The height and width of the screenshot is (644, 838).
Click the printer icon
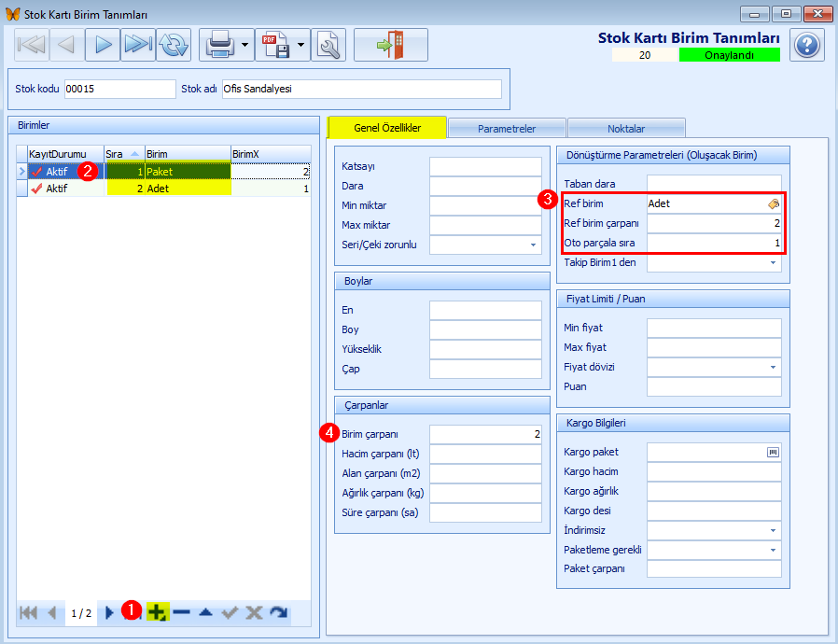pyautogui.click(x=219, y=45)
